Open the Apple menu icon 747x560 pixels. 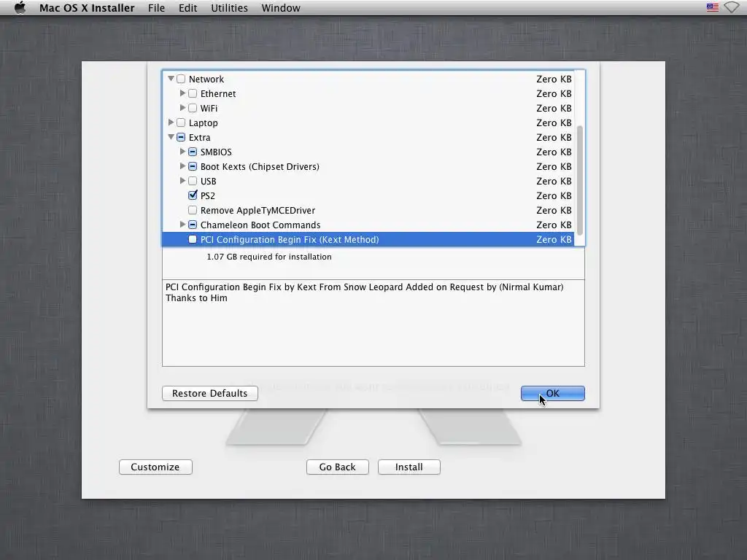coord(20,7)
